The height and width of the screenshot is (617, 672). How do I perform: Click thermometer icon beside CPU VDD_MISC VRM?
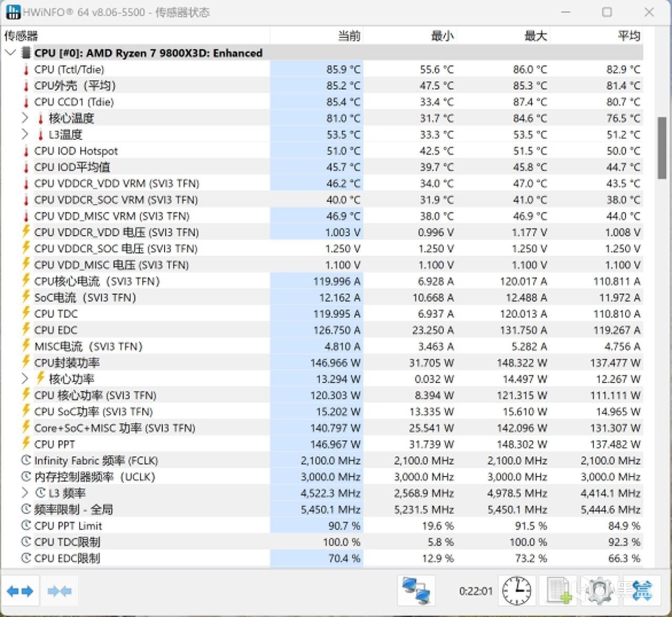tap(26, 216)
